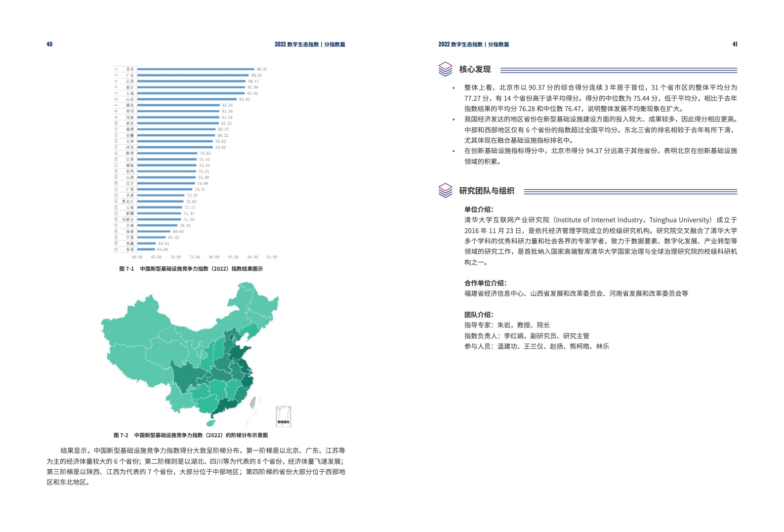Click the layered icon beside 研究团队与组织
This screenshot has height=532, width=784.
tap(445, 191)
